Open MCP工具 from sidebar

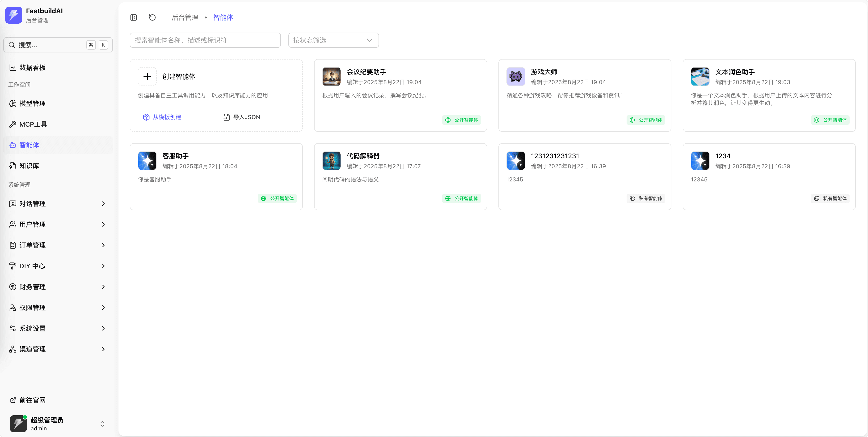click(x=33, y=124)
